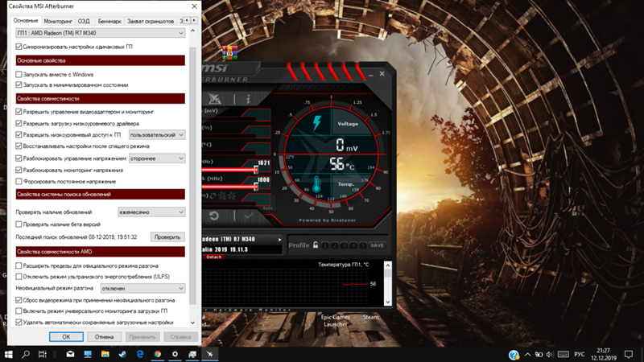Select profile slot 5

[x=363, y=245]
